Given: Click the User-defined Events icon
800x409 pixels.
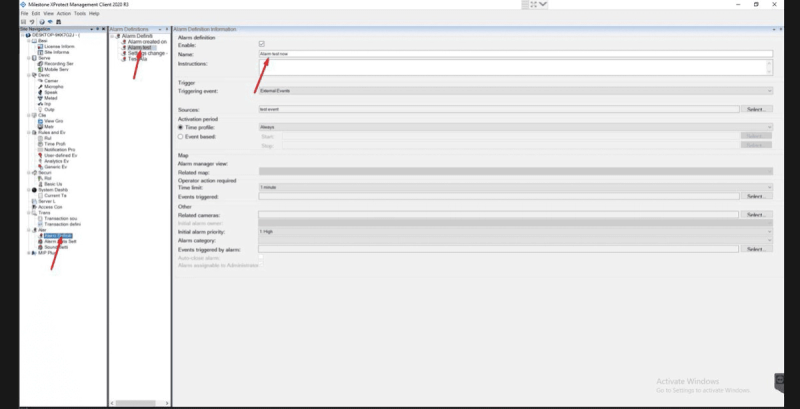Looking at the screenshot, I should (40, 155).
